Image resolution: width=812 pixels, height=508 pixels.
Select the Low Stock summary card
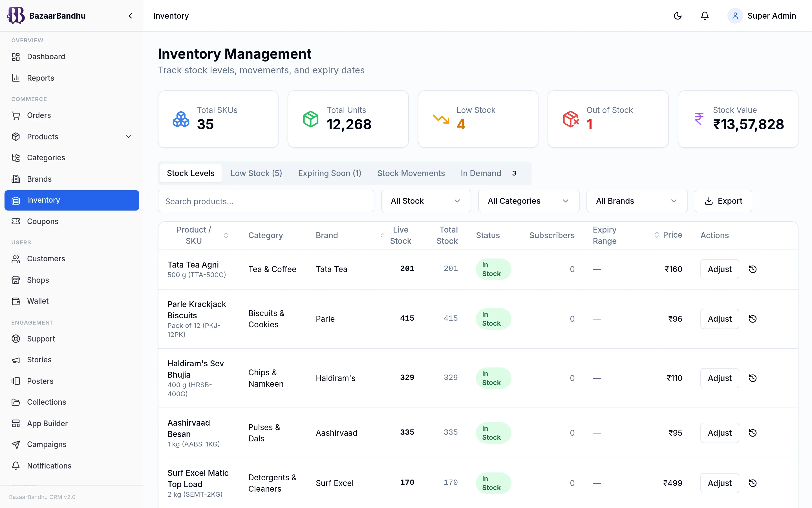478,119
